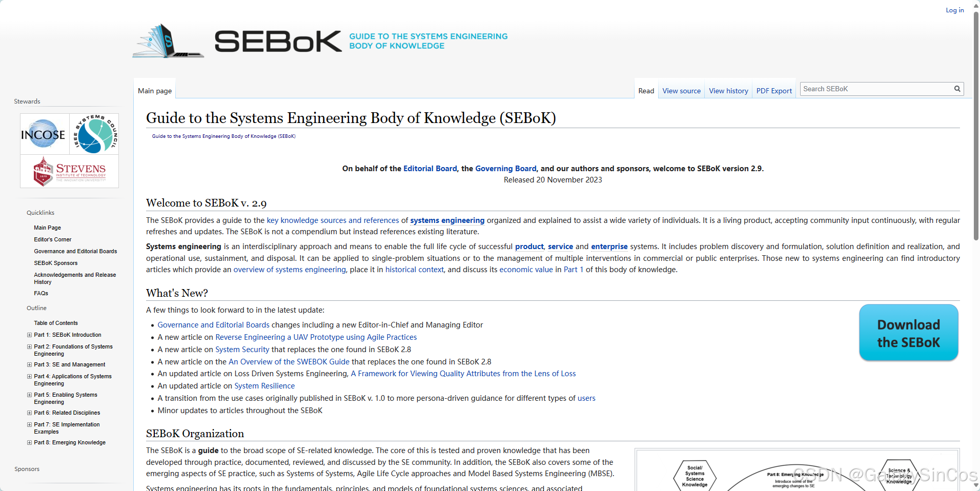Open overview of systems engineering link
The width and height of the screenshot is (980, 491).
click(x=290, y=270)
